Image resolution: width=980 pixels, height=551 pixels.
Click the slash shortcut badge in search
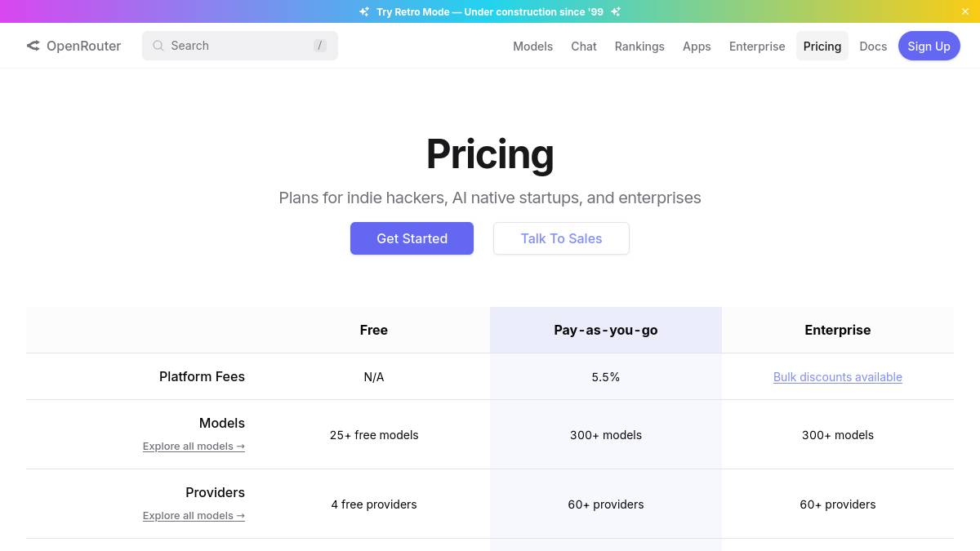[320, 46]
